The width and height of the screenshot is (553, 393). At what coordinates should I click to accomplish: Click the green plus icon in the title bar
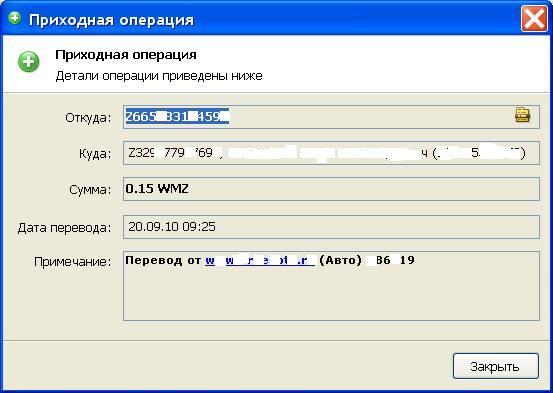[15, 17]
